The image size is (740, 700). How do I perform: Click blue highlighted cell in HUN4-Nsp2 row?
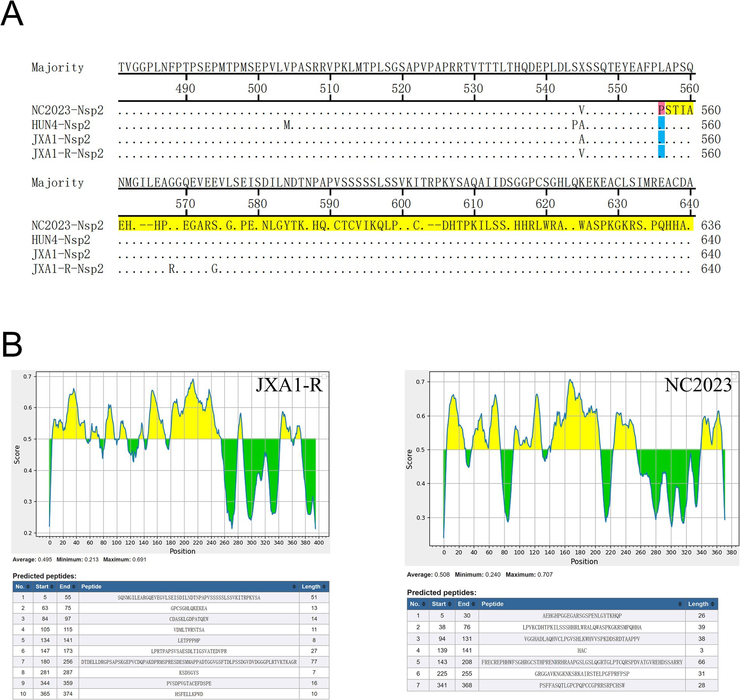[661, 124]
